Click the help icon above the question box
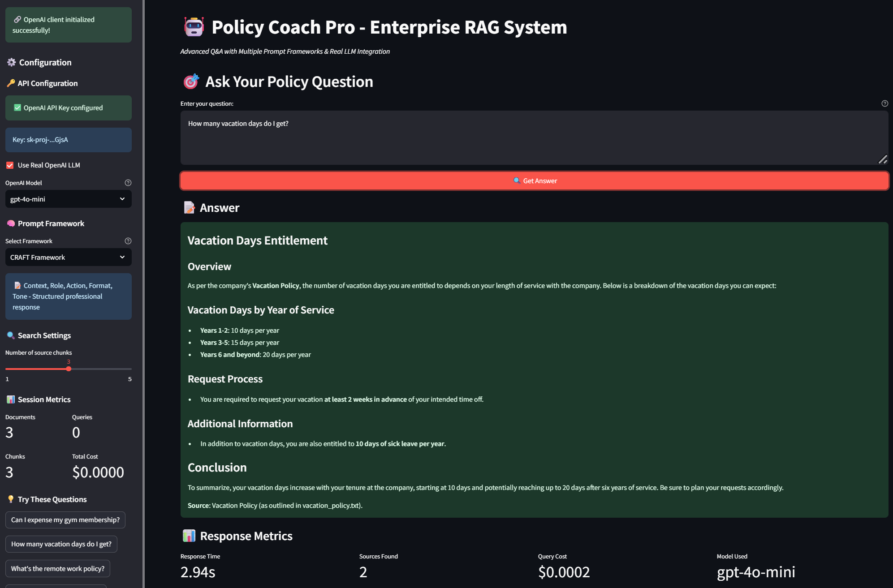This screenshot has height=588, width=893. pyautogui.click(x=884, y=103)
